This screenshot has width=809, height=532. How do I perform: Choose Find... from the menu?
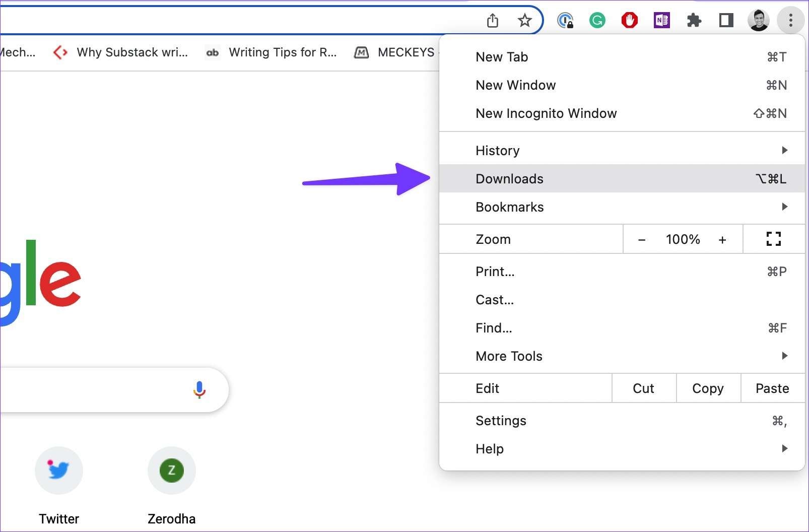pos(622,328)
